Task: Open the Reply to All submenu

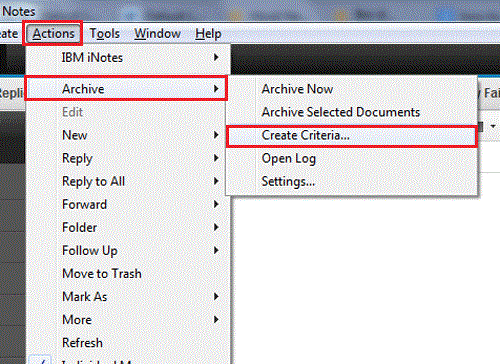Action: pyautogui.click(x=128, y=181)
